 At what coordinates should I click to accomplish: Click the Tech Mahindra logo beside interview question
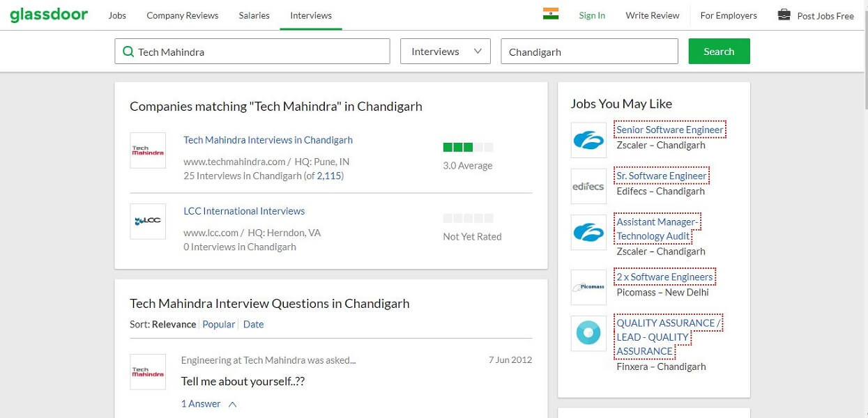(x=148, y=372)
